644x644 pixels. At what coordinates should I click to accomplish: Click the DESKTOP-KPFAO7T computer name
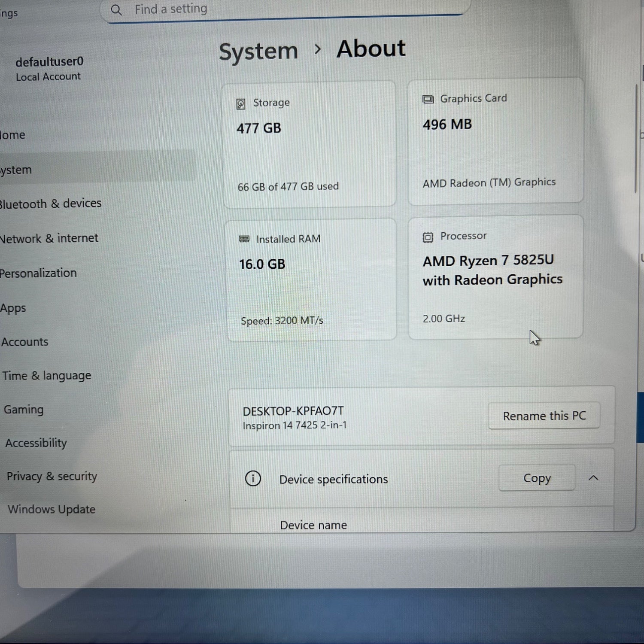(x=293, y=411)
